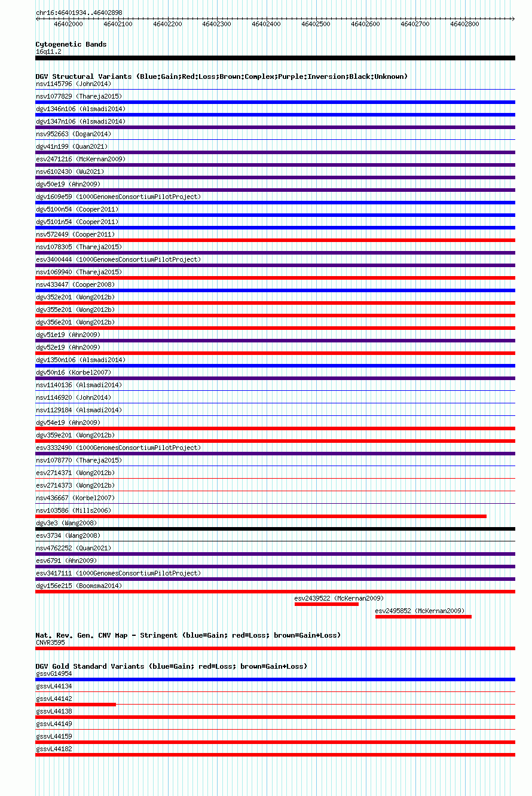Open dgv1609e59 1000GenomesConsortiumPilotProject variant
This screenshot has width=532, height=796.
click(118, 197)
